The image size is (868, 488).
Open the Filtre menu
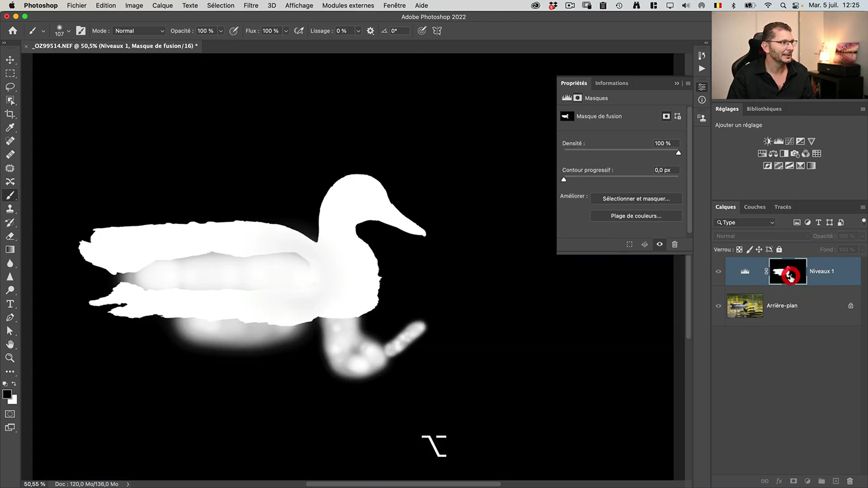[x=251, y=5]
